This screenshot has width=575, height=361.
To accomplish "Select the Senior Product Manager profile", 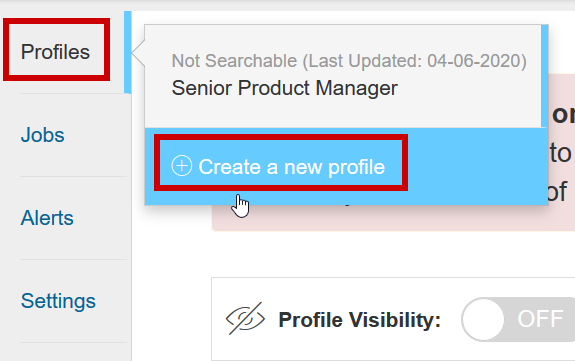I will (285, 88).
